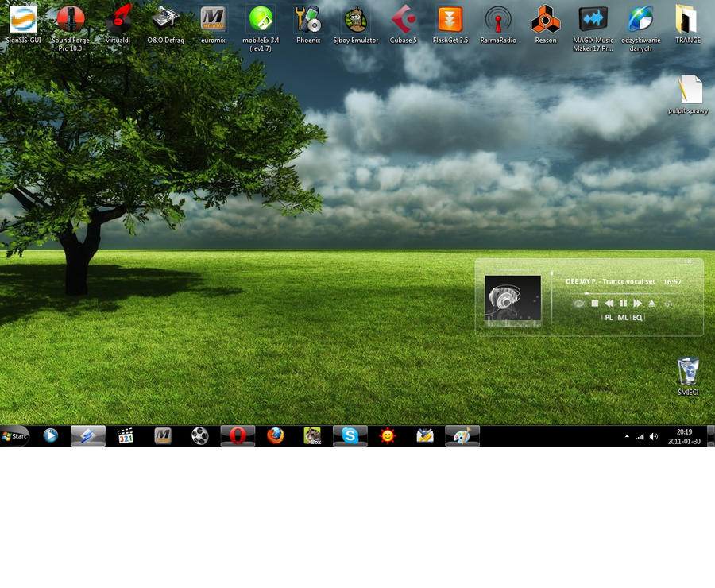Click the headphones album art thumbnail
The height and width of the screenshot is (588, 715).
[x=512, y=298]
